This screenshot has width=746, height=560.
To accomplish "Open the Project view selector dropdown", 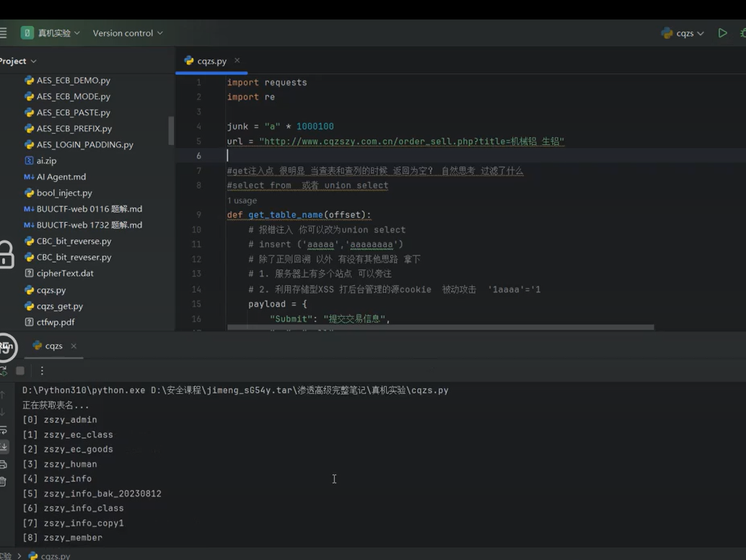I will point(17,61).
